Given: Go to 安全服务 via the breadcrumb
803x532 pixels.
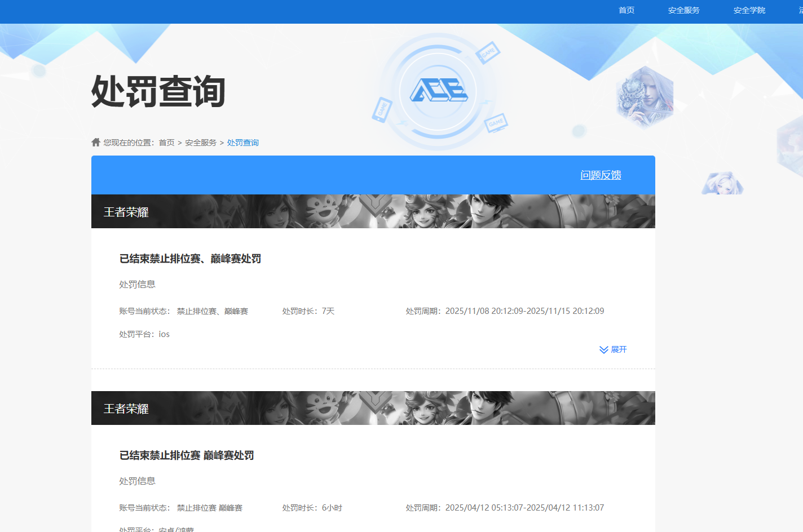Looking at the screenshot, I should (x=201, y=143).
